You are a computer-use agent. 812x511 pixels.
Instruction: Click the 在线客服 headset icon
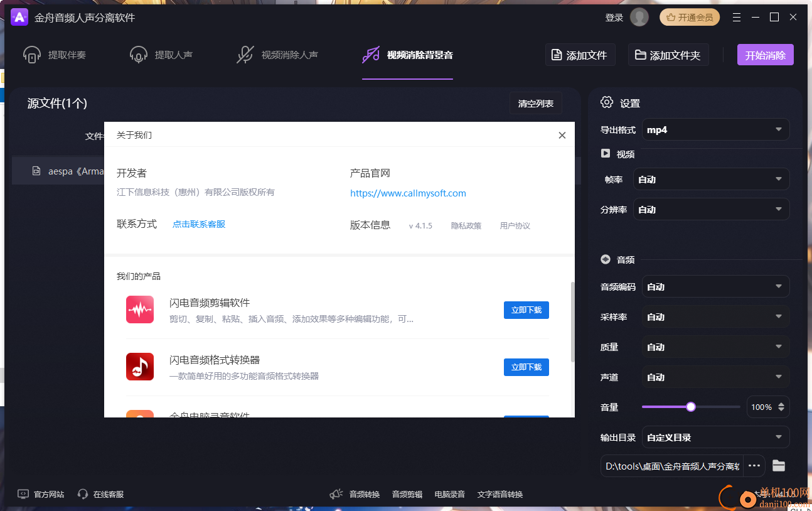(83, 494)
